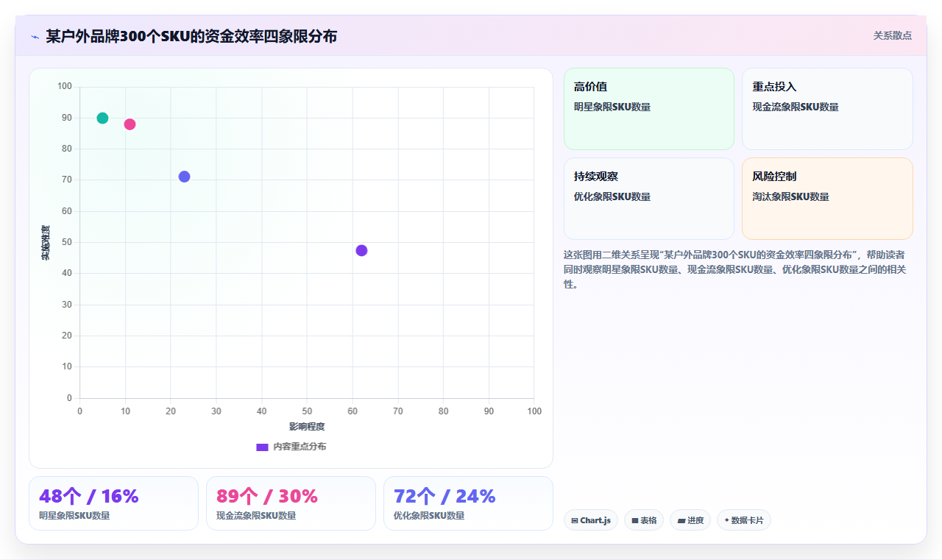
Task: Open the 重点投入 card
Action: (827, 109)
